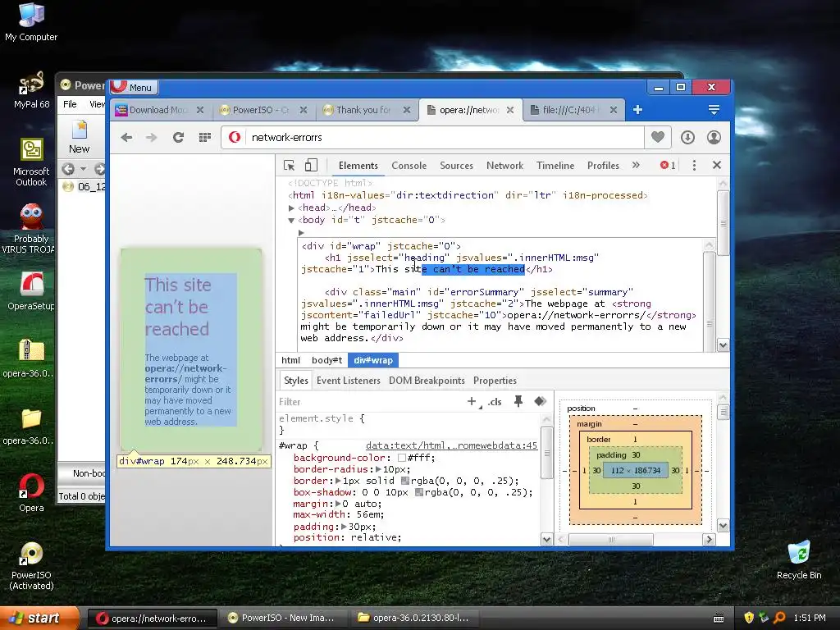Switch to the Styles sidebar tab
The width and height of the screenshot is (840, 630).
tap(295, 381)
